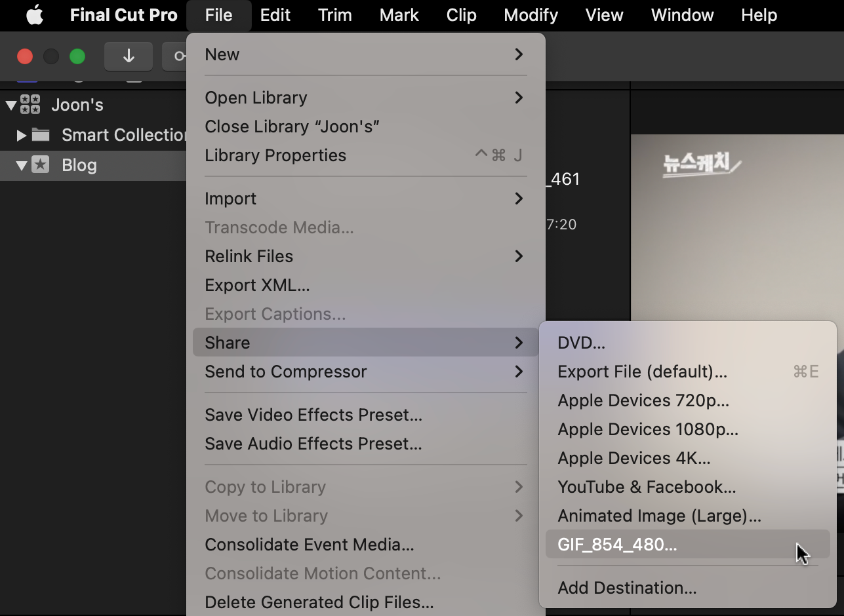Select Apple Devices 720p...
Image resolution: width=844 pixels, height=616 pixels.
688,400
